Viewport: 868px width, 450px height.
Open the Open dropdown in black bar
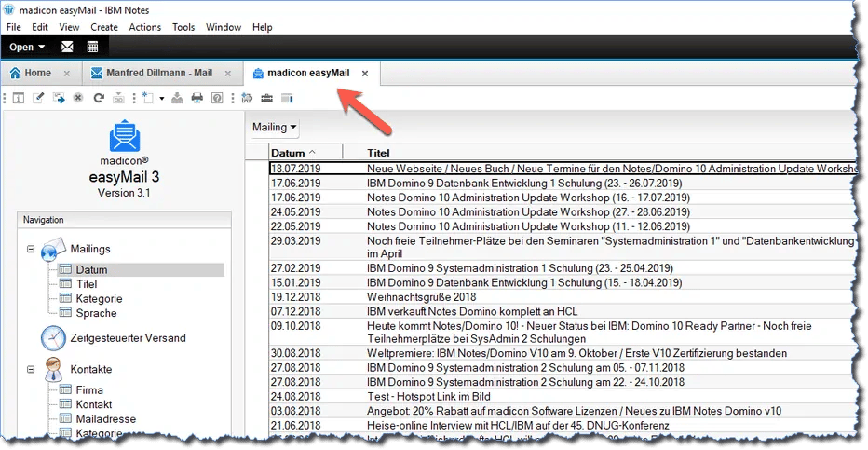click(27, 47)
